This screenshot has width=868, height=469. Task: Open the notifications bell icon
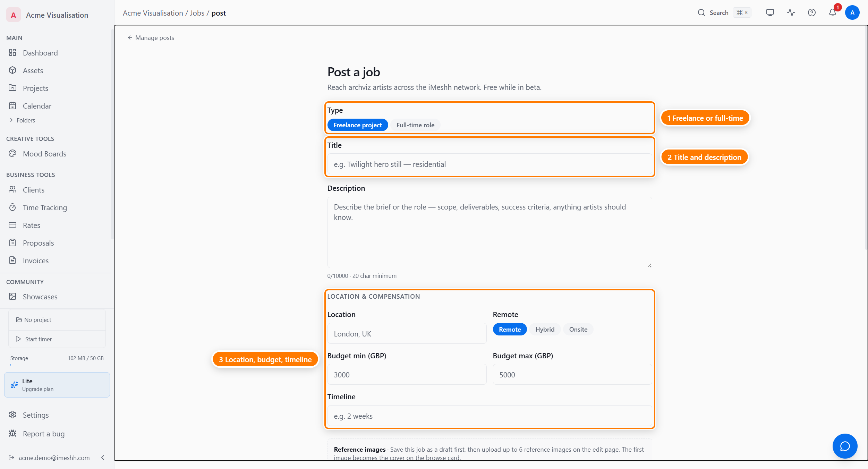pyautogui.click(x=833, y=13)
